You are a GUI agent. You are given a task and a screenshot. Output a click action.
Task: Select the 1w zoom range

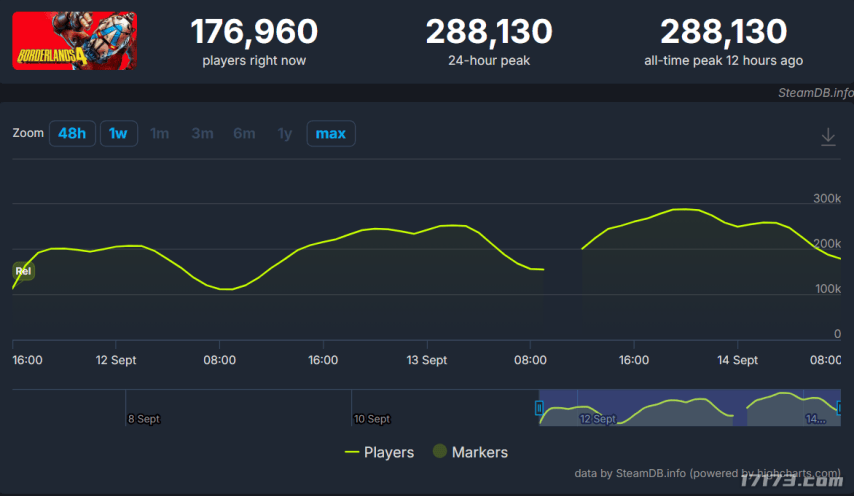[x=118, y=133]
